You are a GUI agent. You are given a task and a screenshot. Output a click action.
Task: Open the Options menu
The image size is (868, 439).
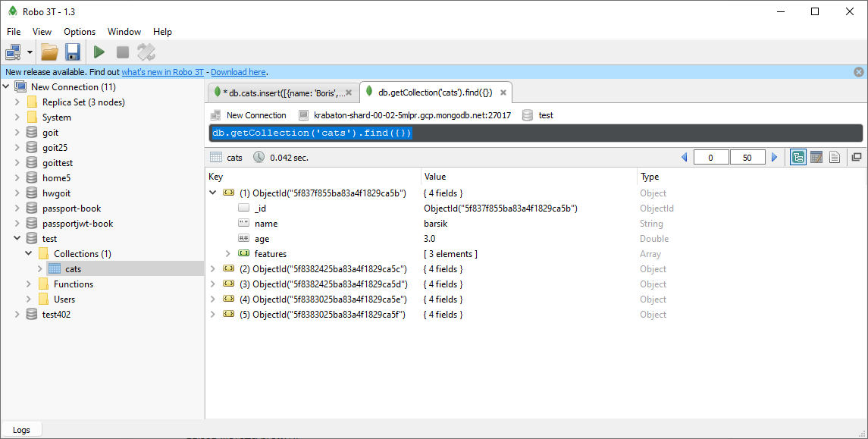click(79, 32)
